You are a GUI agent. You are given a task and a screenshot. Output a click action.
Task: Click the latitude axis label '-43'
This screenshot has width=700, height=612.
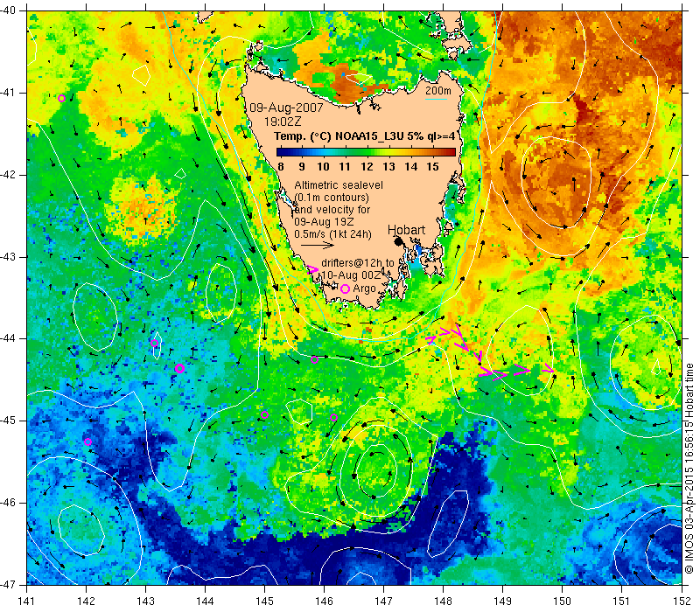(x=8, y=257)
